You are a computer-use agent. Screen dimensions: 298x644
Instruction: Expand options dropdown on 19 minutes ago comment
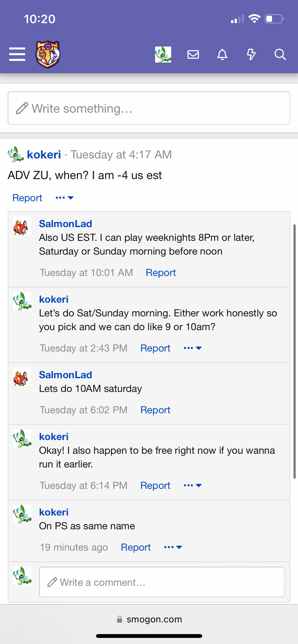pyautogui.click(x=173, y=547)
